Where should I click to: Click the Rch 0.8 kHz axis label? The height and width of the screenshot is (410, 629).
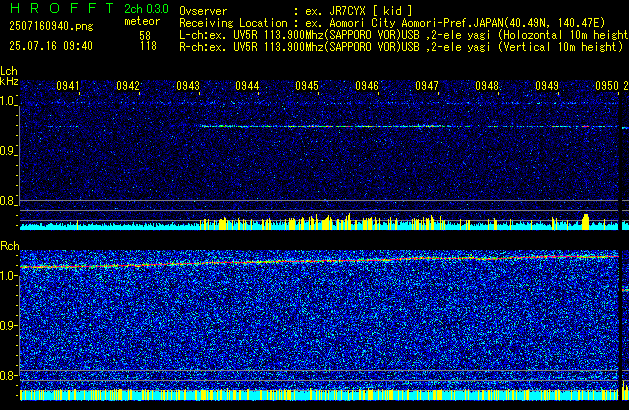8,375
